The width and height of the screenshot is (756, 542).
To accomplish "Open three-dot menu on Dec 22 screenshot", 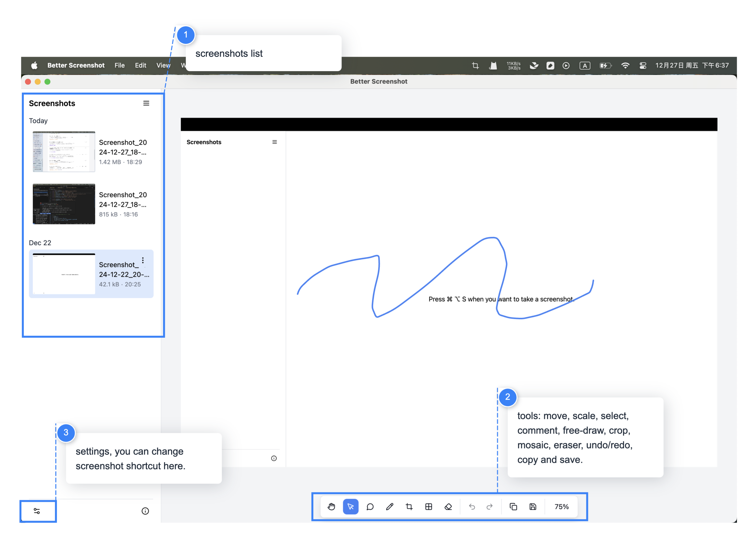I will 143,260.
